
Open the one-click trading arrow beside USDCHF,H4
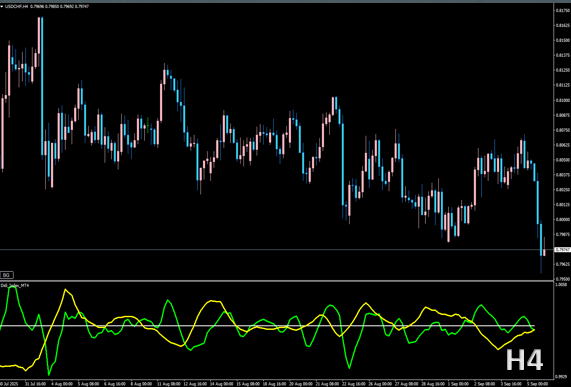pos(2,6)
